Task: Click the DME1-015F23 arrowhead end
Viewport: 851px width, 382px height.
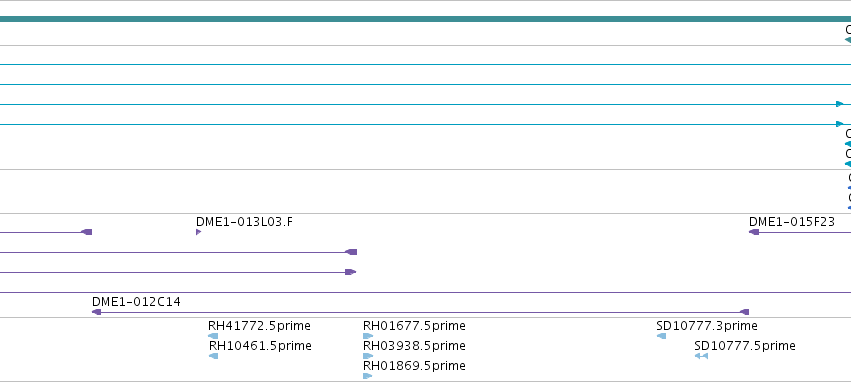Action: [x=754, y=232]
